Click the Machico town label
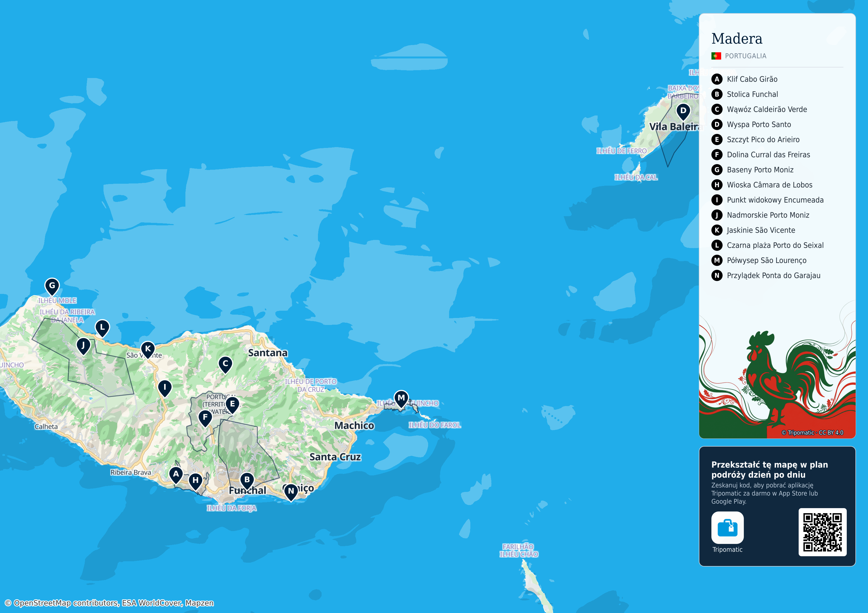868x613 pixels. tap(354, 426)
